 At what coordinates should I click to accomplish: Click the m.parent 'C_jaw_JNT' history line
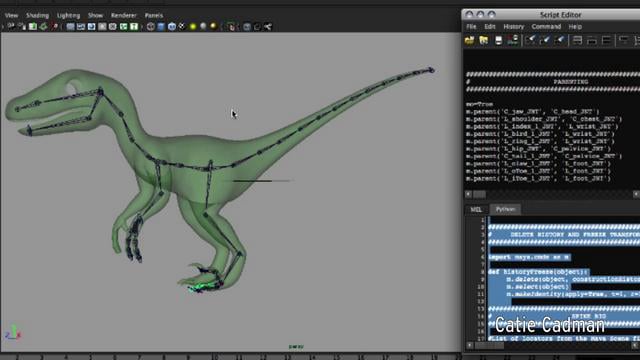pyautogui.click(x=533, y=111)
